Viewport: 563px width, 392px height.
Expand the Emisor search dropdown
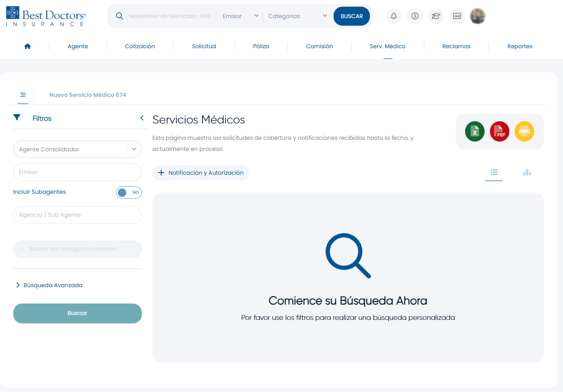tap(241, 16)
